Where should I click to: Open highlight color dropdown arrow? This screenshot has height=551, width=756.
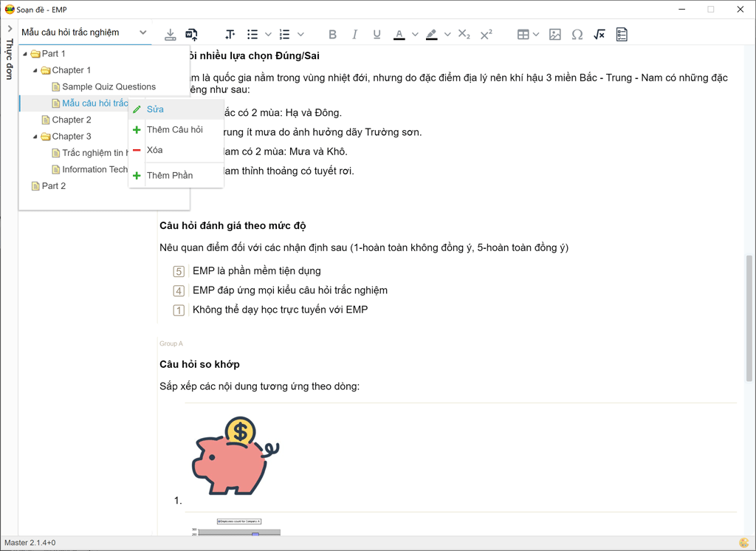[x=447, y=34]
